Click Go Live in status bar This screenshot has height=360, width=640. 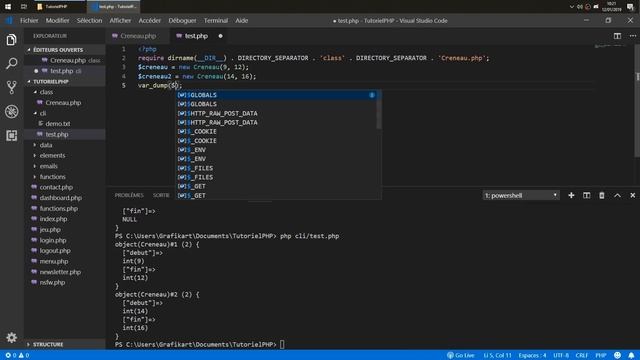tap(461, 355)
